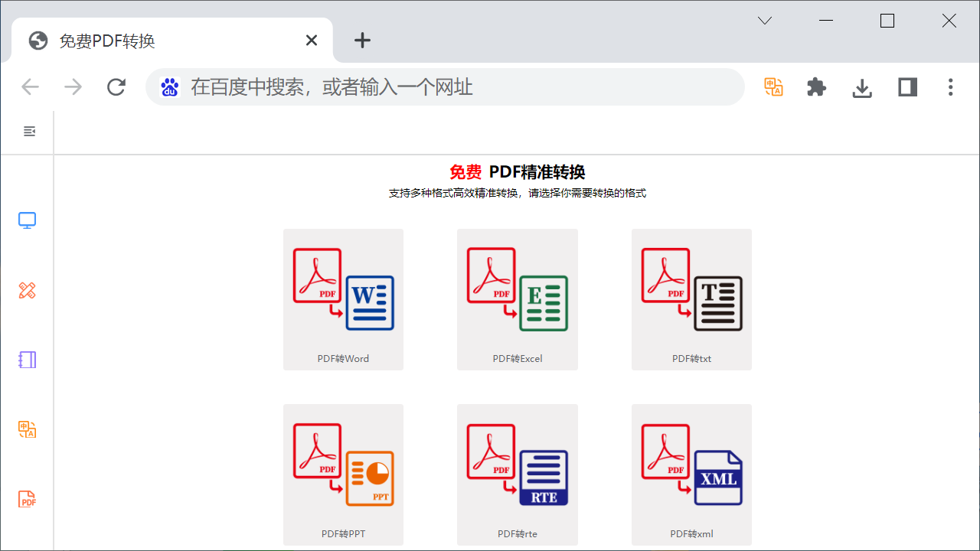Select PDF转Word conversion
This screenshot has width=980, height=551.
tap(343, 299)
